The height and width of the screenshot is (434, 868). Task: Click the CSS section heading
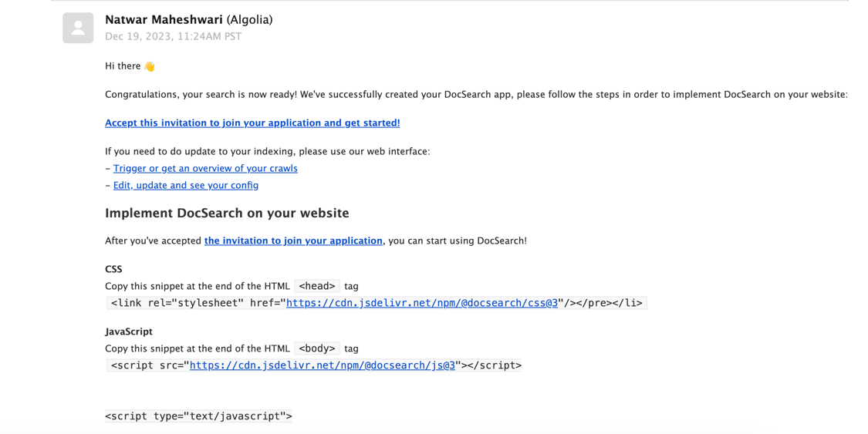tap(113, 269)
